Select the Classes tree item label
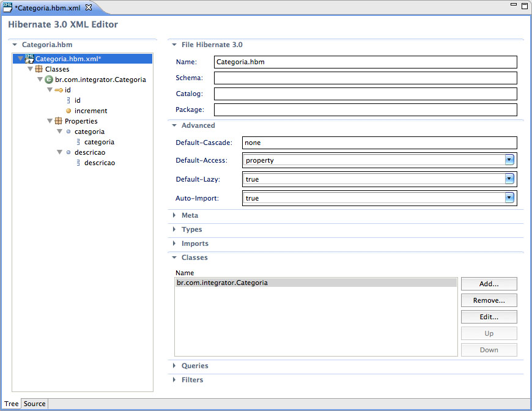The image size is (532, 411). (x=57, y=69)
